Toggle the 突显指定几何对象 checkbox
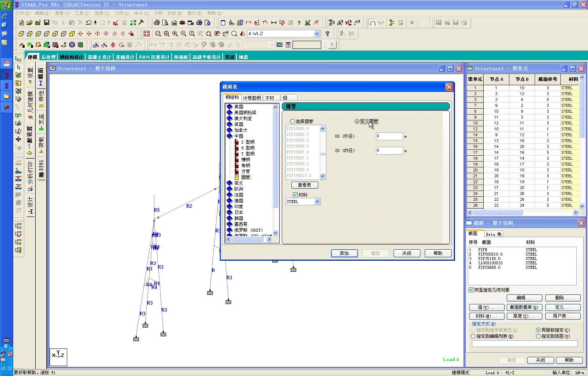Image resolution: width=588 pixels, height=376 pixels. coord(471,290)
